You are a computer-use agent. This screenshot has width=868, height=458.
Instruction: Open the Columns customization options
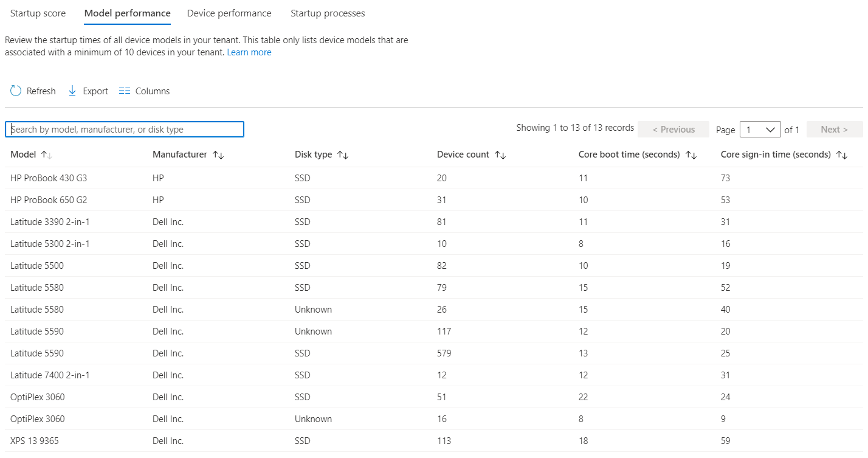click(143, 90)
